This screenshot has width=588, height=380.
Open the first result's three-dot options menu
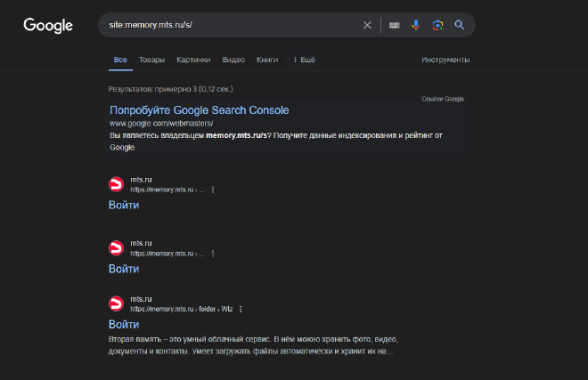[213, 190]
